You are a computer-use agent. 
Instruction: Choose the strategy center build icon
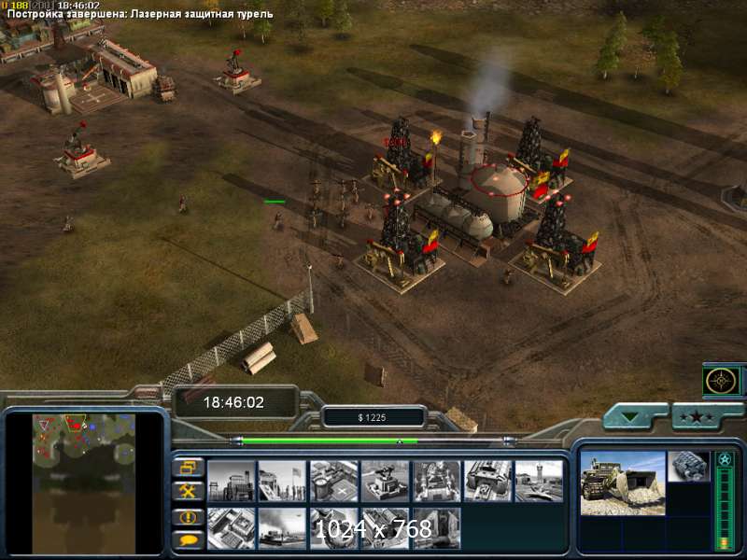(x=231, y=528)
